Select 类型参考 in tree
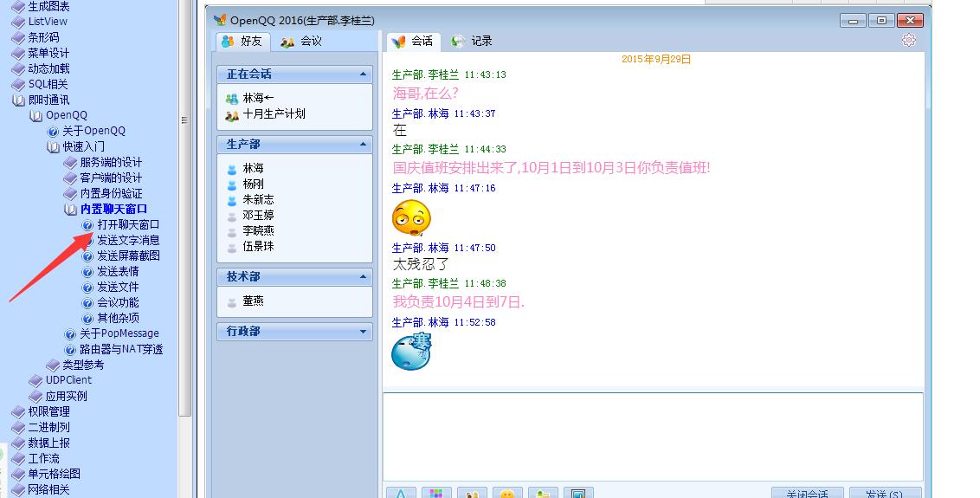This screenshot has height=498, width=980. coord(83,365)
